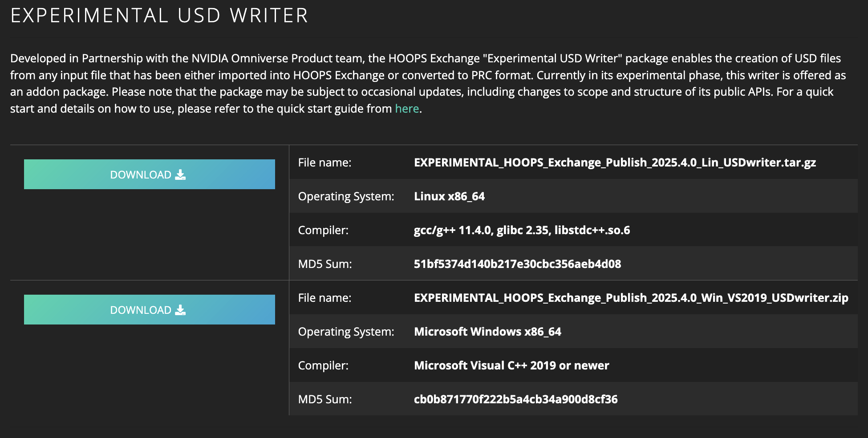
Task: Click the gcc/g++ 11.4.0 compiler value
Action: coord(522,230)
